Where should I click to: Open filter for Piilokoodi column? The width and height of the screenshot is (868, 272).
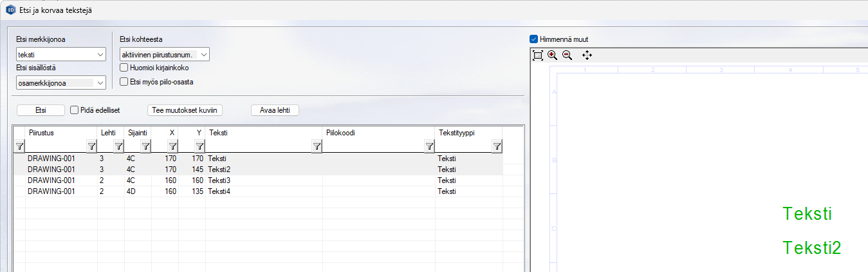coord(429,147)
